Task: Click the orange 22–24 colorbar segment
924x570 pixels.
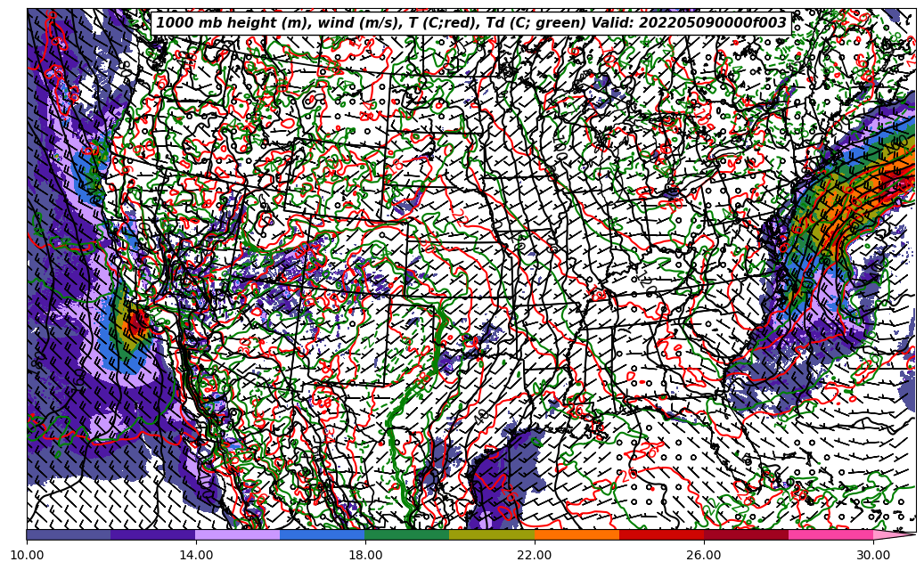Action: pyautogui.click(x=576, y=535)
